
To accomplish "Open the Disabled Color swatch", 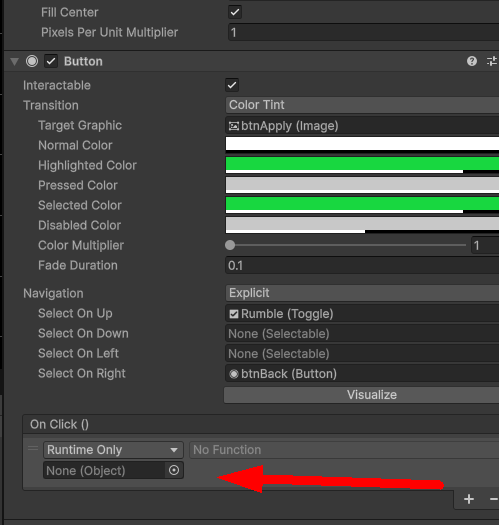I will tap(362, 225).
